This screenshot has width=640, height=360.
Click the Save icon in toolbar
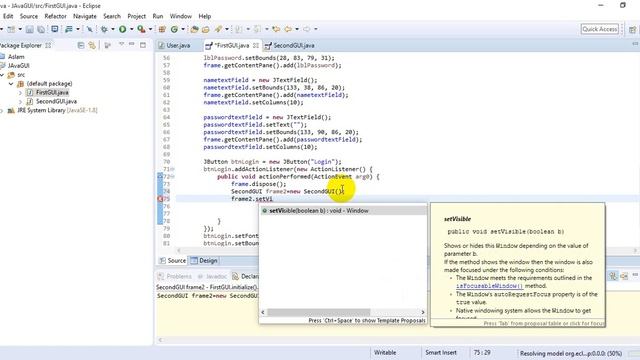[x=29, y=29]
